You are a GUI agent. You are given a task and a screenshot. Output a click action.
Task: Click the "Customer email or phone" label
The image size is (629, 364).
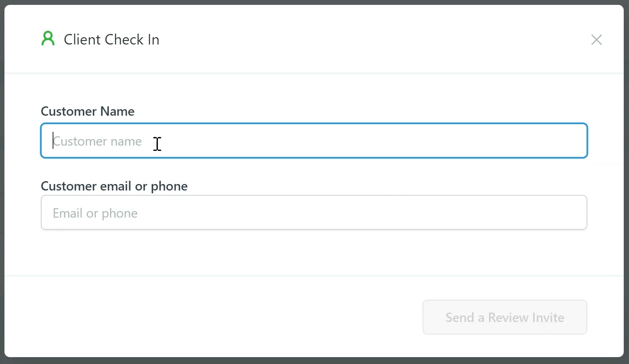click(x=114, y=186)
